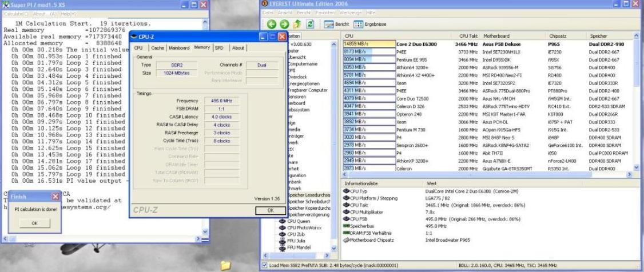Select the Athlon64 X2 4400+ result row
Image resolution: width=644 pixels, height=272 pixels.
(488, 75)
